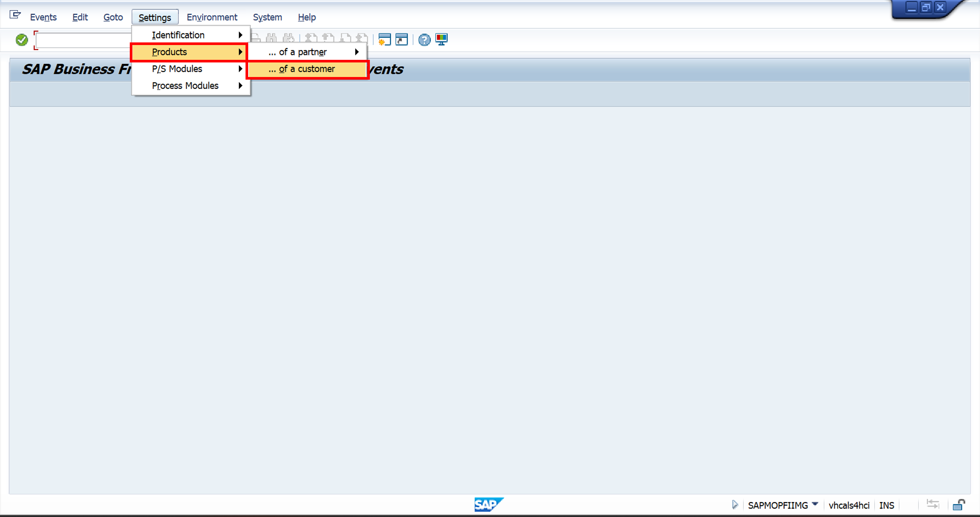
Task: Click the green Enter checkmark icon
Action: [22, 40]
